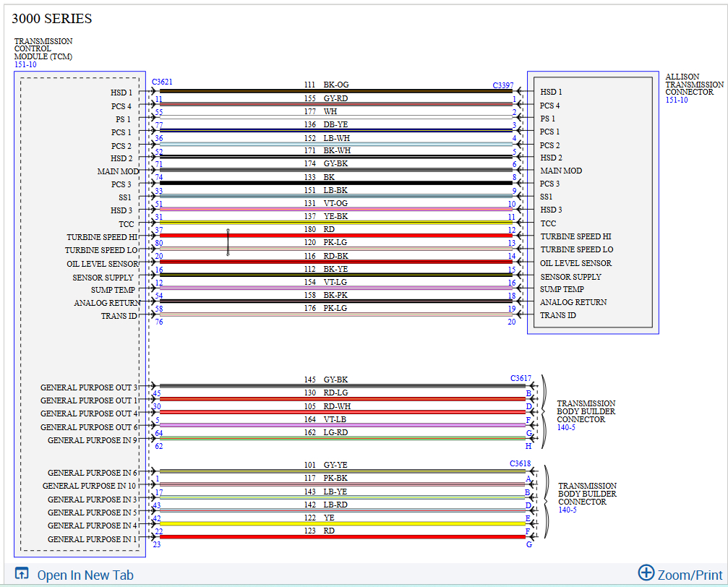Click wire label 155 GY-RD

point(326,98)
